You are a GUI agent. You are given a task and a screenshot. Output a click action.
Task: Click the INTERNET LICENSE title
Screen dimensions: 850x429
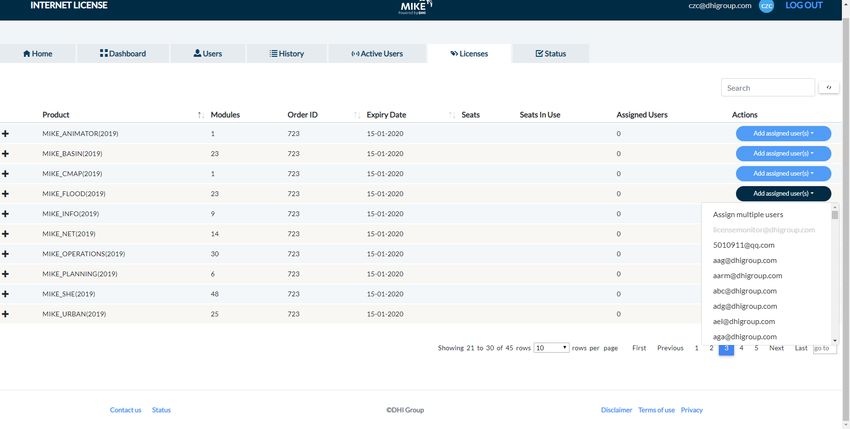(x=69, y=5)
